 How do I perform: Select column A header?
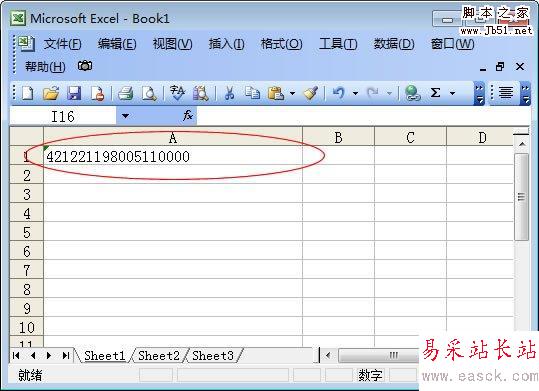pos(173,137)
